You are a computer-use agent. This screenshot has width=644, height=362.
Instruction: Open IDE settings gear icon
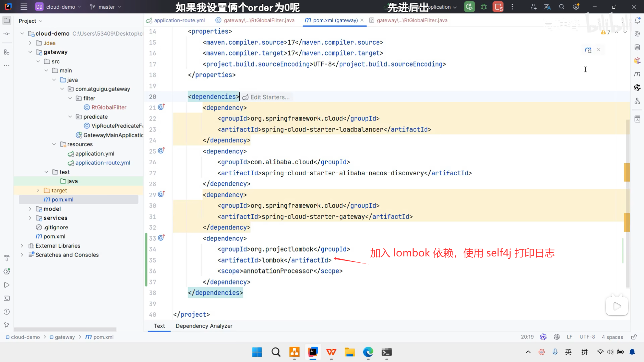[576, 7]
